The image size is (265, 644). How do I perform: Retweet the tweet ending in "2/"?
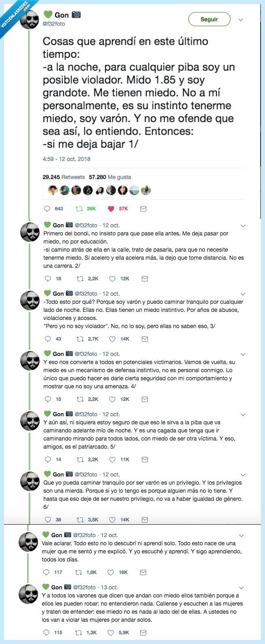pos(79,278)
